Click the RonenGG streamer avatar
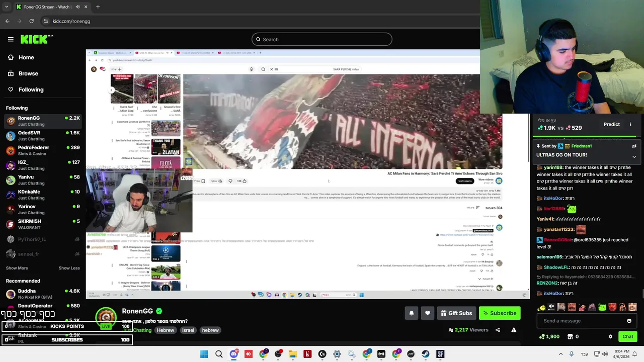The image size is (644, 362). [106, 317]
